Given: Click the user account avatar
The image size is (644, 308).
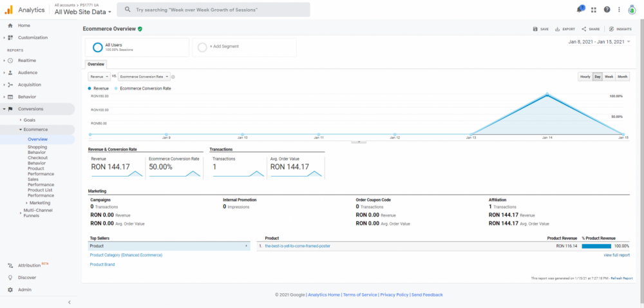Looking at the screenshot, I should (x=632, y=10).
